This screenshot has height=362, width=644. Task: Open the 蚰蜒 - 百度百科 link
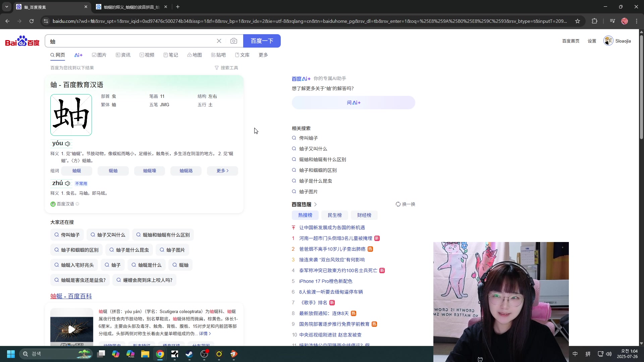71,296
